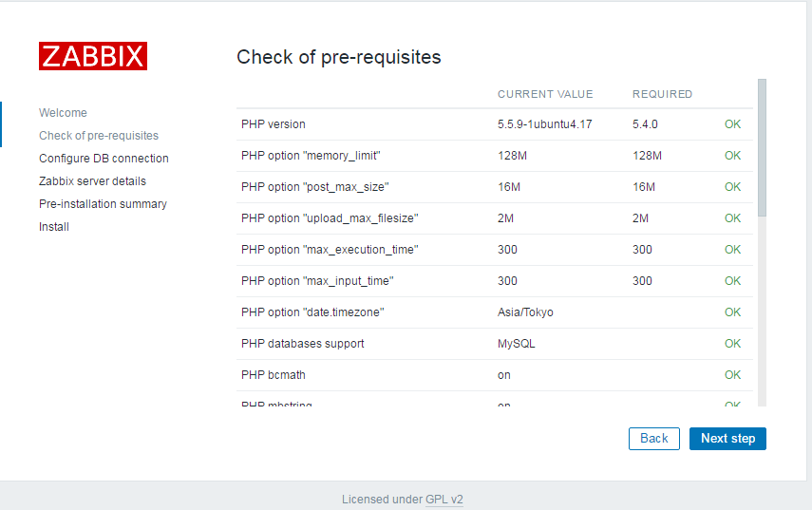
Task: Click the REQUIRED column header
Action: point(662,94)
